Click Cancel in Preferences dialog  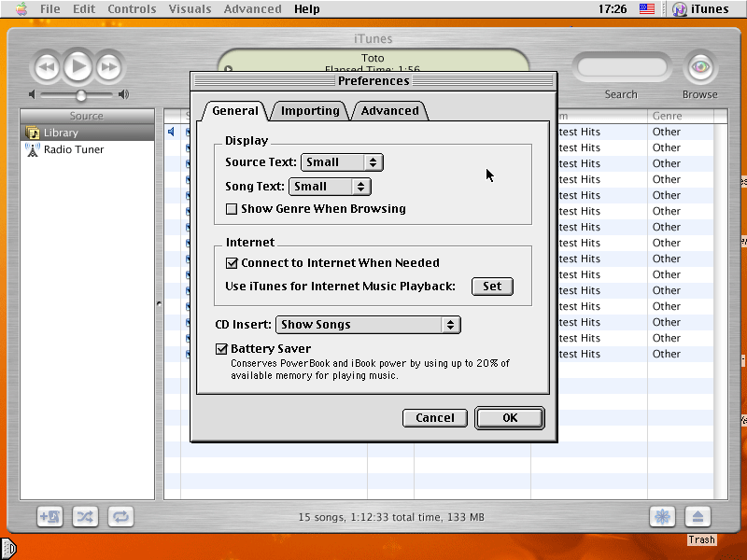[435, 418]
